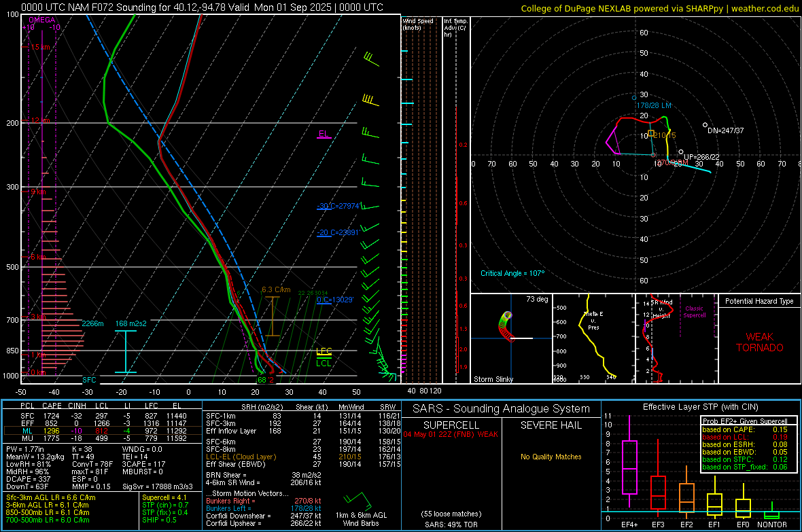
Task: Click the LFC level label
Action: [x=324, y=351]
